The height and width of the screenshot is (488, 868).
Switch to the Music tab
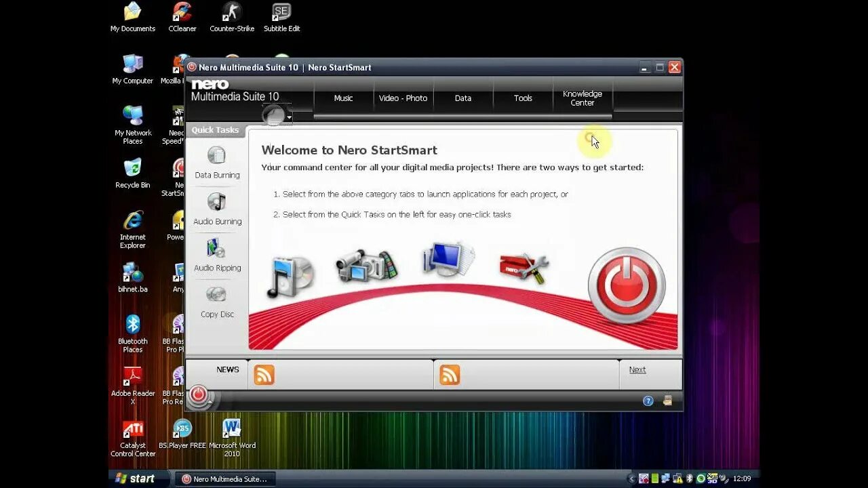[344, 98]
